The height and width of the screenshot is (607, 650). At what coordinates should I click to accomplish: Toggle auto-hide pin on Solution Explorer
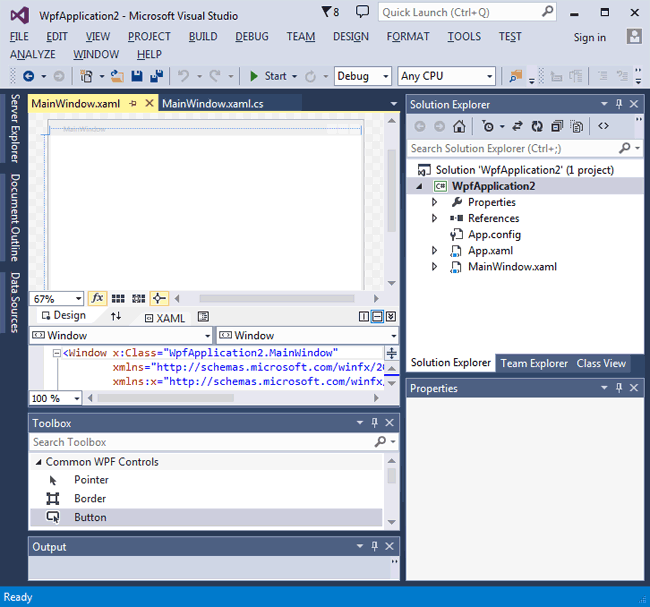pyautogui.click(x=619, y=104)
